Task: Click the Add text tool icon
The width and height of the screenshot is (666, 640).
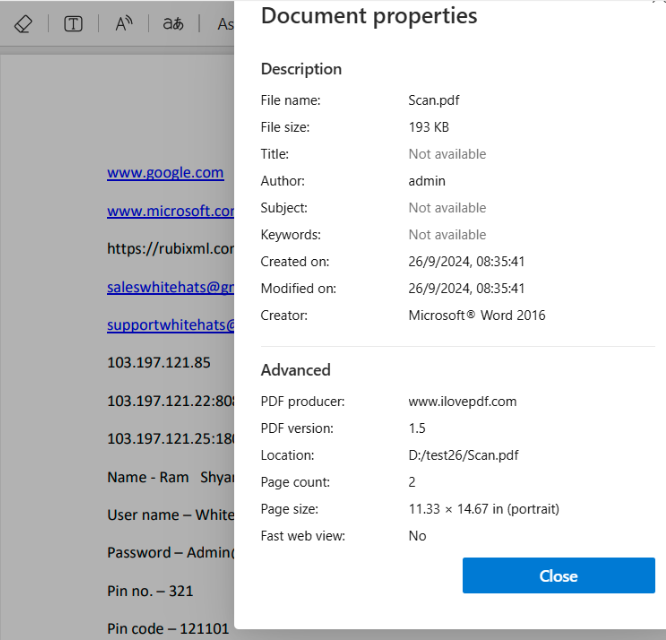Action: pos(73,24)
